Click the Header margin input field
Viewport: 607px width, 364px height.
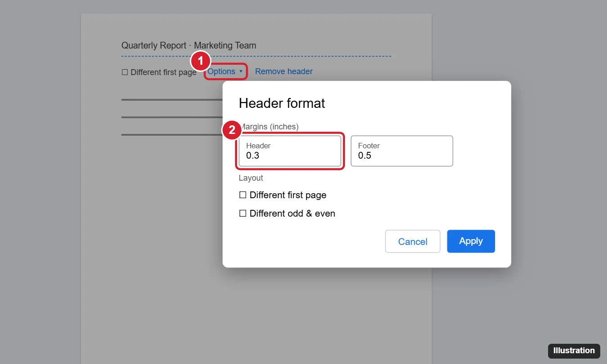(290, 151)
